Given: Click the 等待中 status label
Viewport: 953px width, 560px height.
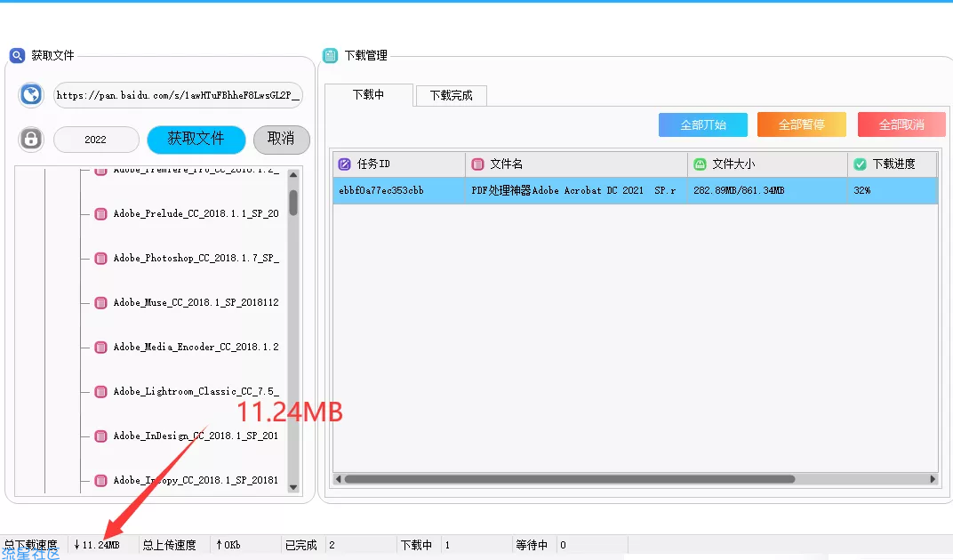Looking at the screenshot, I should [532, 545].
